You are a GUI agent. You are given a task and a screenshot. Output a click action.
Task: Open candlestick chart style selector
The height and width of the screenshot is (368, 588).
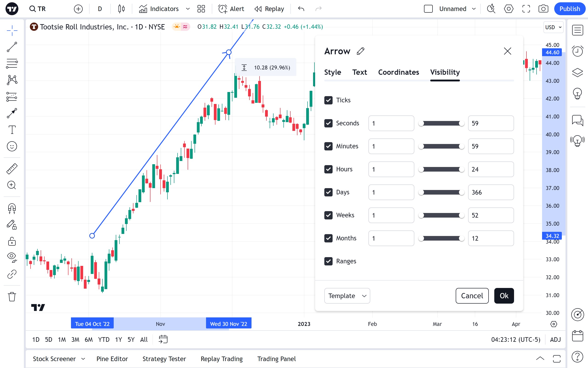[x=122, y=9]
